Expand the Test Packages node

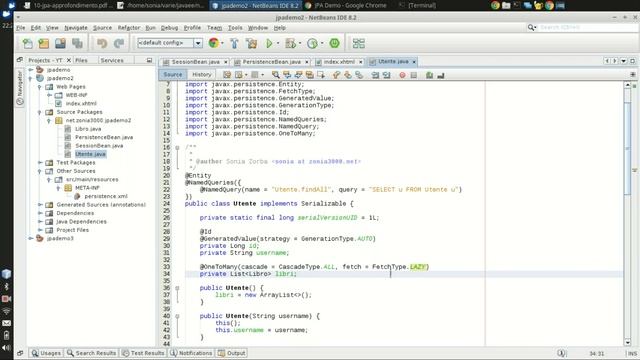click(40, 162)
